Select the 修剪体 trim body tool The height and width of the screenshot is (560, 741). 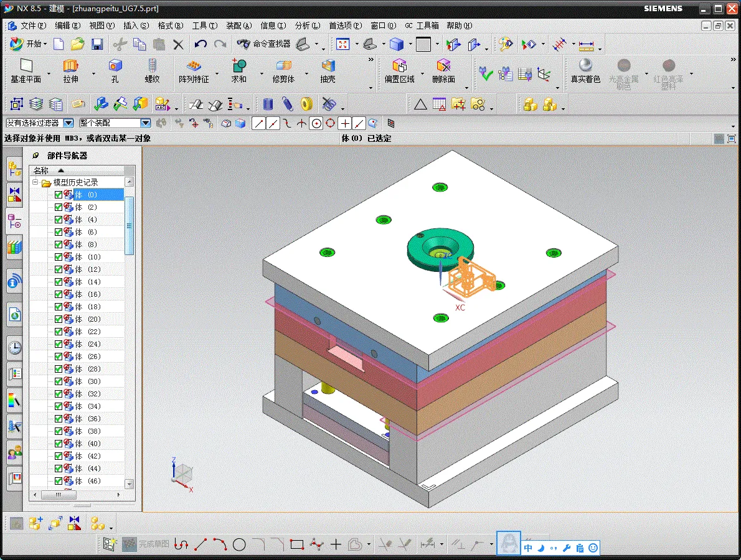coord(283,71)
